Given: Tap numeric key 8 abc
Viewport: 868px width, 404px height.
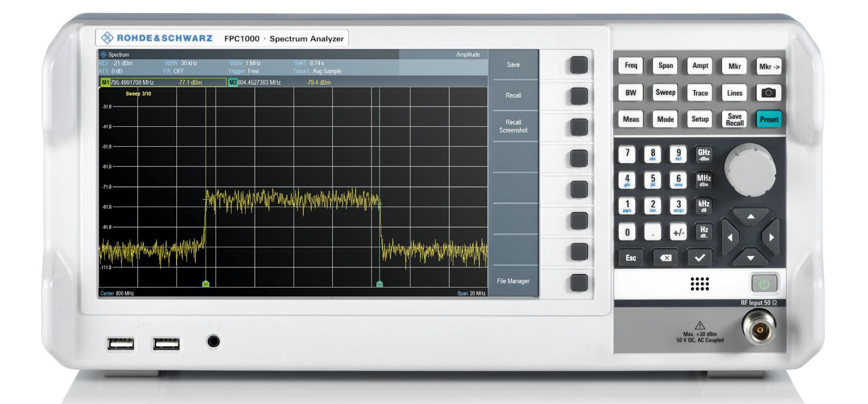Looking at the screenshot, I should click(x=653, y=154).
